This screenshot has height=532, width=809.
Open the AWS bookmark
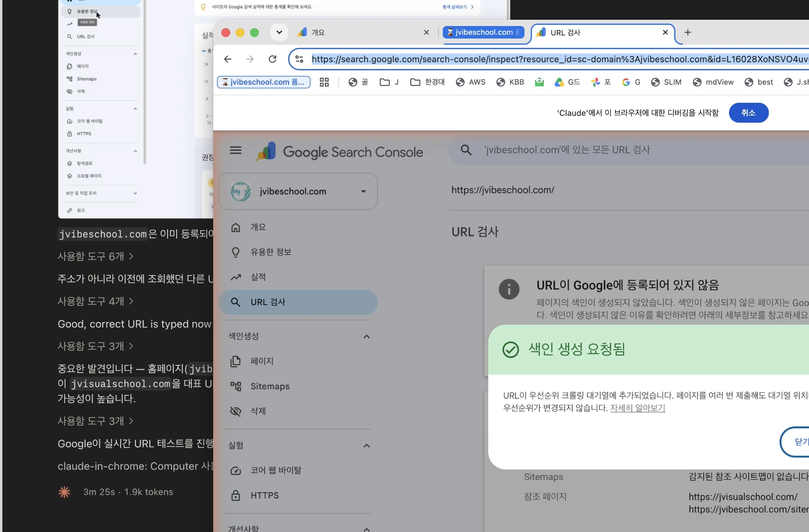pos(471,82)
